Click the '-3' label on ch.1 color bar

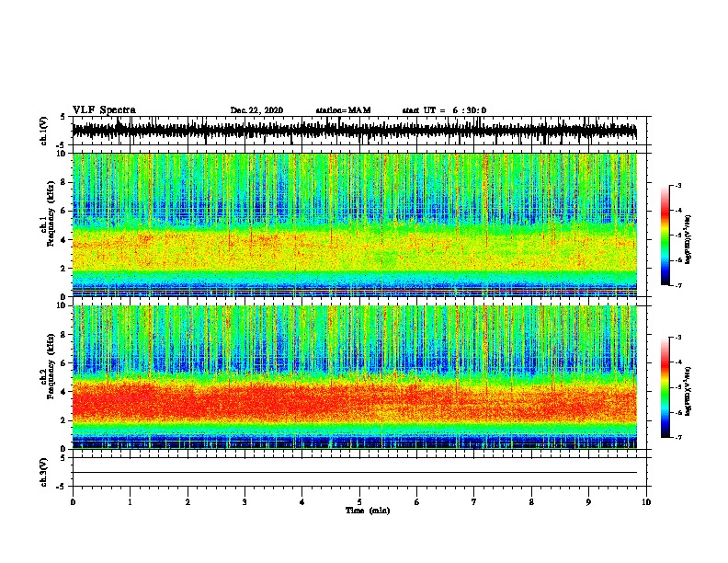[x=678, y=185]
